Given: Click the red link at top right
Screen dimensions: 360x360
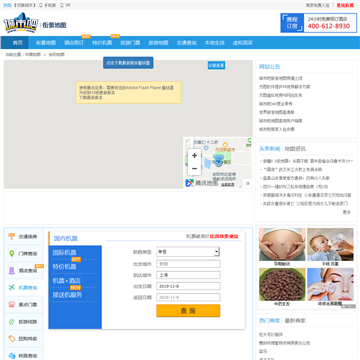Looking at the screenshot, I should click(345, 5).
